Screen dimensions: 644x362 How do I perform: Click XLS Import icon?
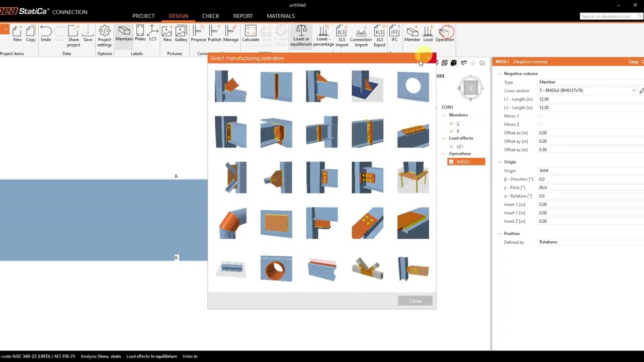point(342,36)
